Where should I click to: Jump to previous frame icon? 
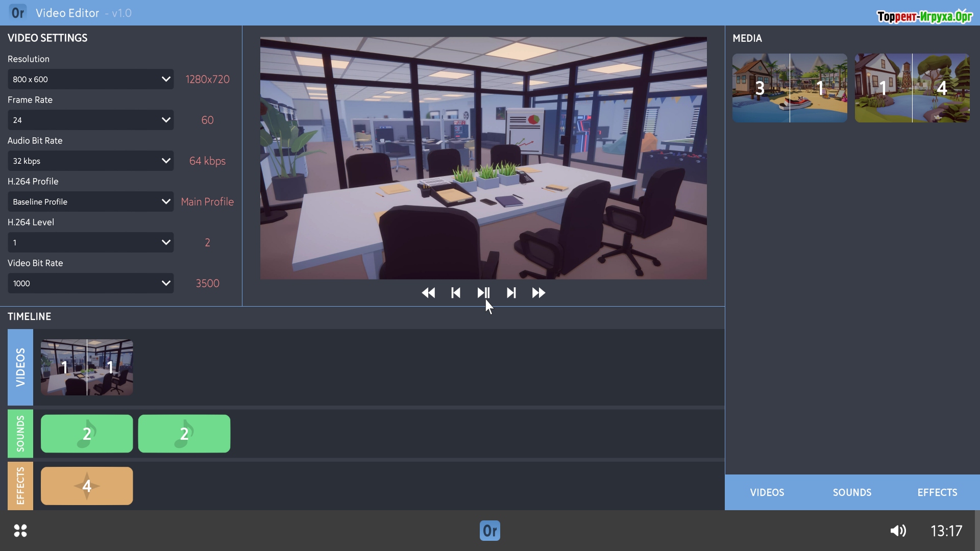456,293
